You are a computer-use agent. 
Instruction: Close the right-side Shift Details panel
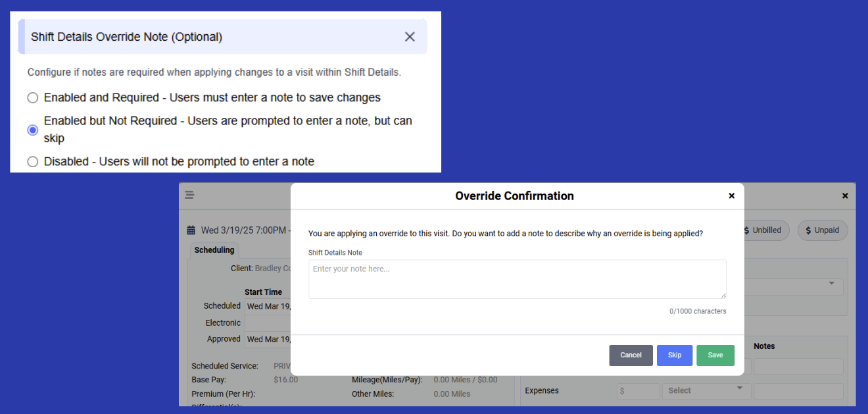(x=845, y=195)
